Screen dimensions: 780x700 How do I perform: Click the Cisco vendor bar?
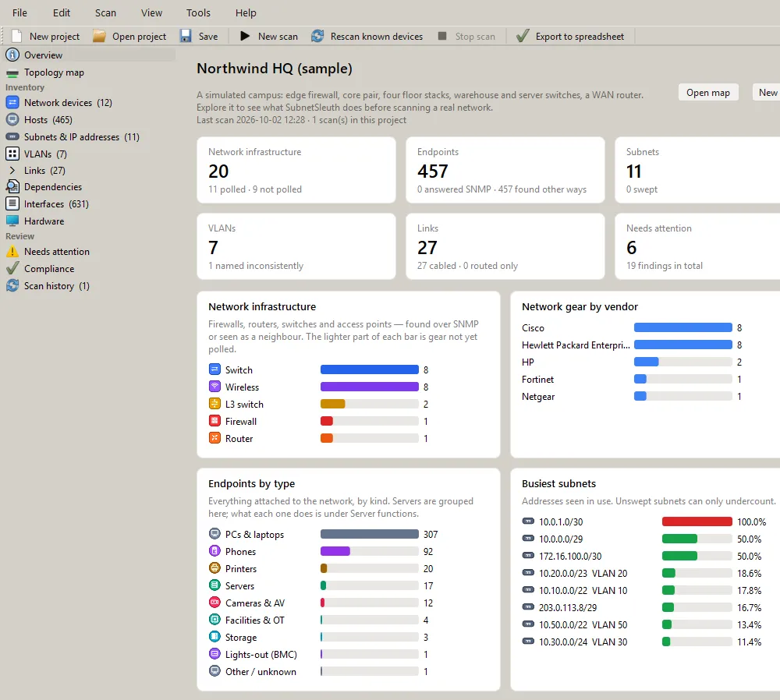[x=683, y=327]
